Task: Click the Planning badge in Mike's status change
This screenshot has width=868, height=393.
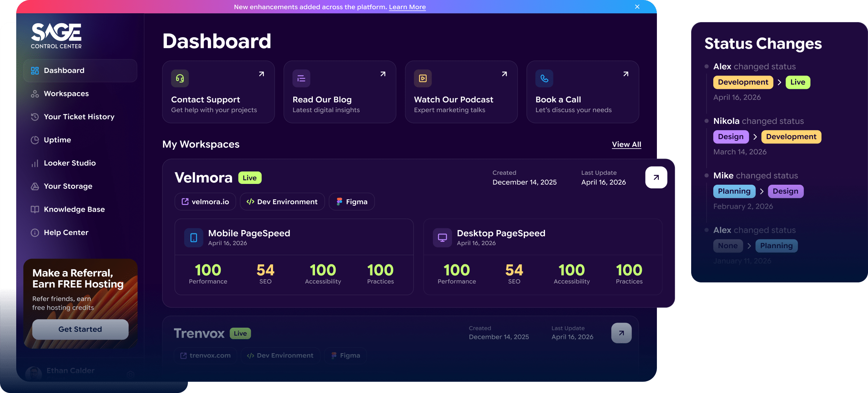Action: (x=734, y=191)
